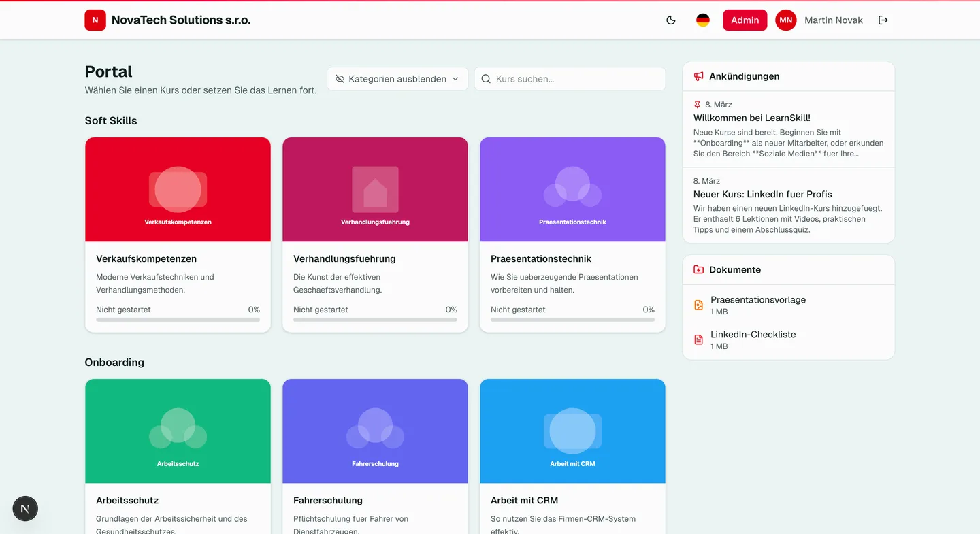Expand the Kategorien ausblenden dropdown chevron
Viewport: 980px width, 534px height.
tap(455, 79)
